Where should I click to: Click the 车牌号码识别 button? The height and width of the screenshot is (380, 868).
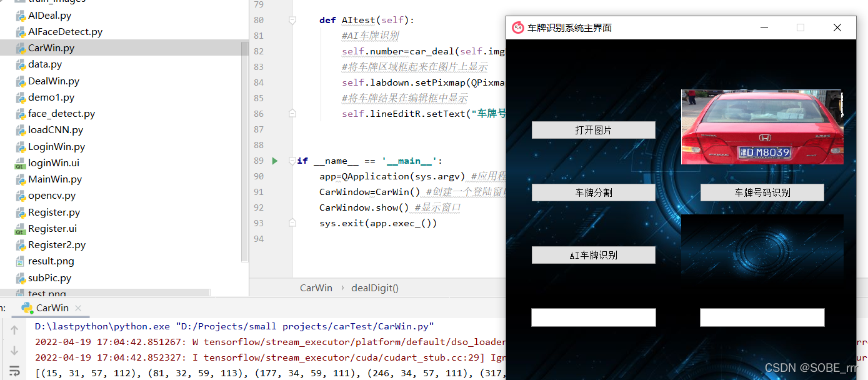click(762, 192)
